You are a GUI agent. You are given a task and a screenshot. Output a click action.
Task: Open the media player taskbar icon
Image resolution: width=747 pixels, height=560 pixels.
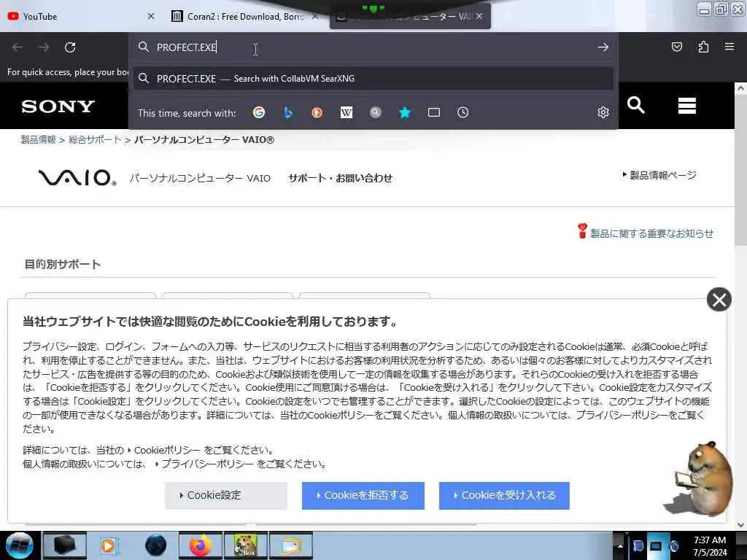[x=109, y=545]
